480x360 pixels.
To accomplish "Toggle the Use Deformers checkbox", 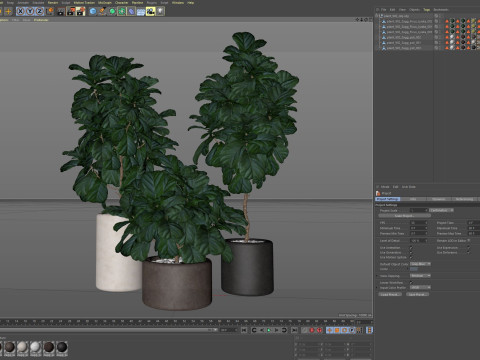I will point(468,253).
